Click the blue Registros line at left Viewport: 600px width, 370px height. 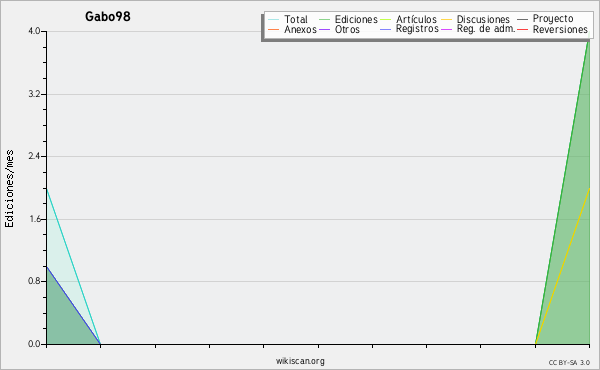coord(73,305)
